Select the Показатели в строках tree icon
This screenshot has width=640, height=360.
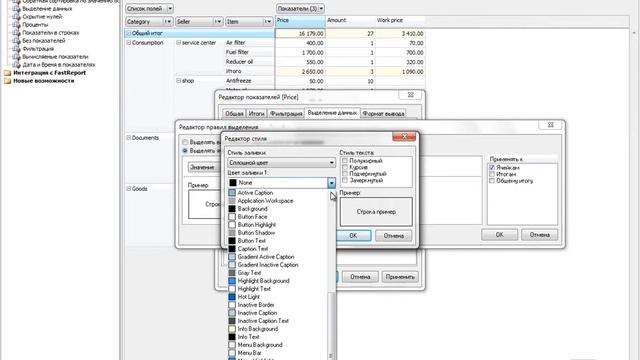pos(16,33)
